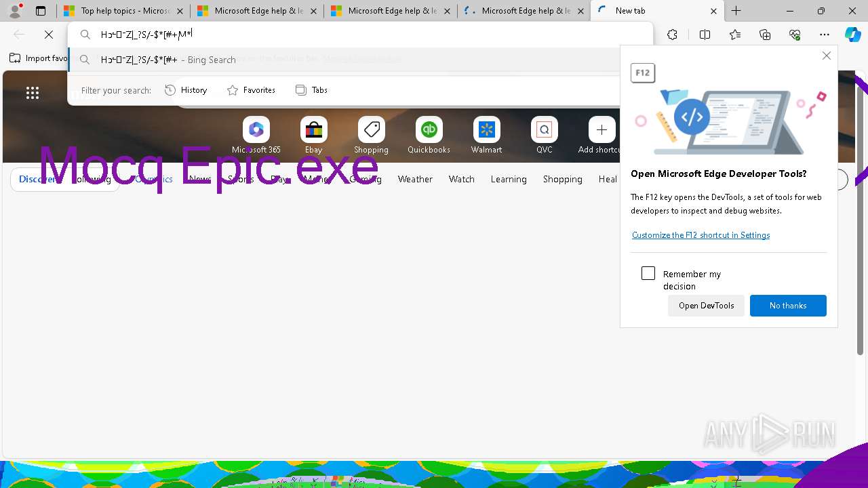This screenshot has width=868, height=488.
Task: Open the Ebay shortcut tile
Action: (x=313, y=136)
